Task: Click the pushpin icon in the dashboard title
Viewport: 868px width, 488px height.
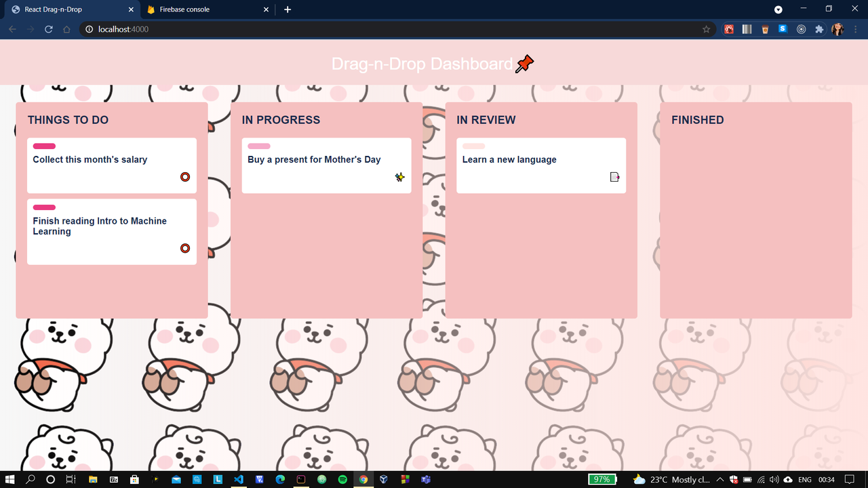Action: (x=524, y=63)
